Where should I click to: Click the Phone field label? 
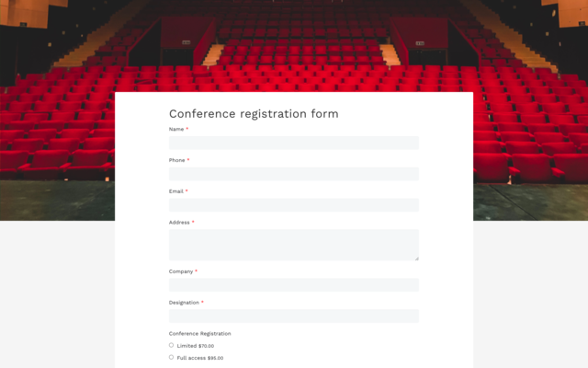coord(177,160)
